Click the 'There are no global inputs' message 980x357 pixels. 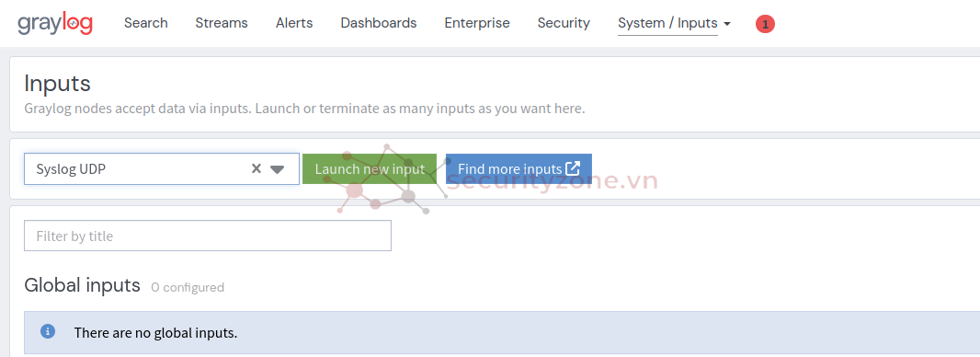pyautogui.click(x=155, y=332)
